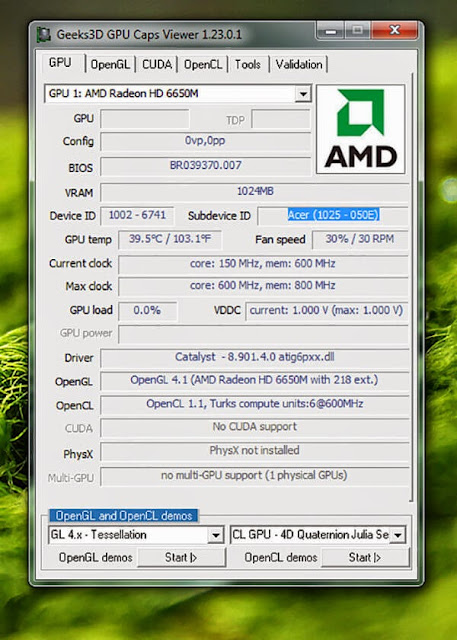This screenshot has height=640, width=457.
Task: Close the GPU Caps Viewer window
Action: point(395,31)
